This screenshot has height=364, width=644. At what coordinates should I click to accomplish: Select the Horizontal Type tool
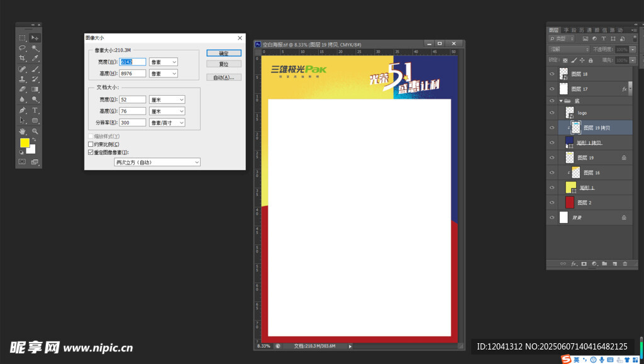[x=35, y=110]
